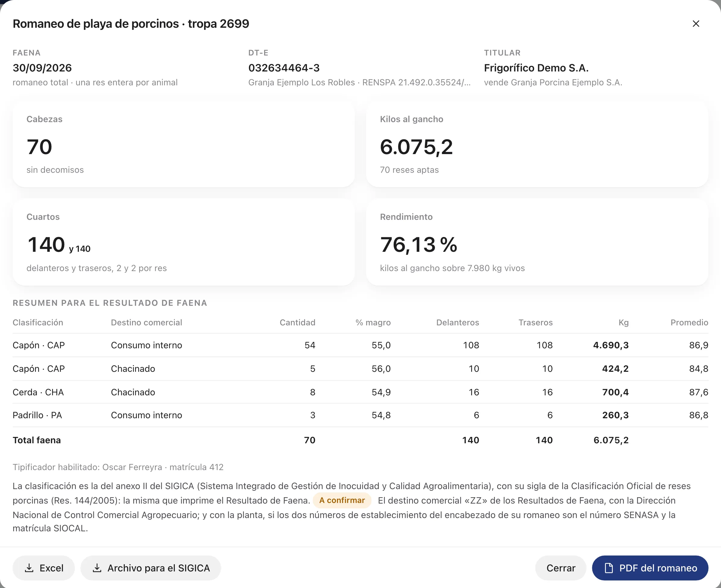The image size is (721, 588).
Task: Click the titular Frigorífico Demo S.A.
Action: point(536,68)
